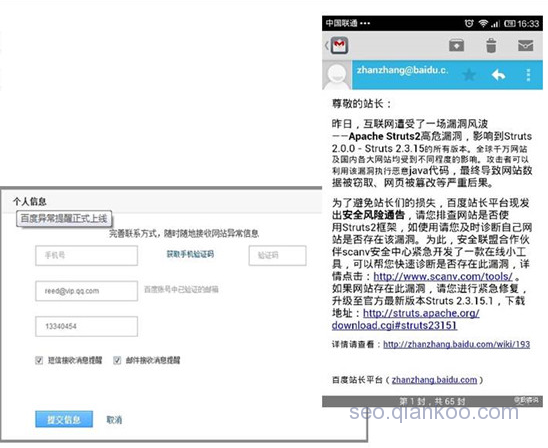548x448 pixels.
Task: Tap the 尊敬的站长 greeting text
Action: [x=362, y=104]
